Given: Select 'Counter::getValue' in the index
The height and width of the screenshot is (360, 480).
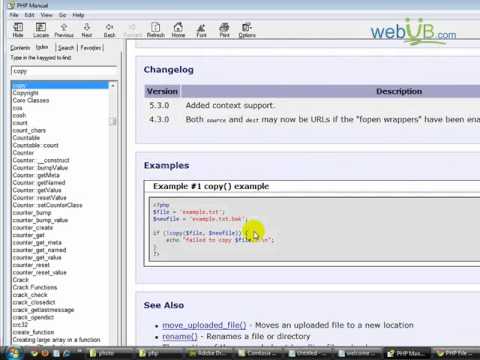Looking at the screenshot, I should point(37,190).
